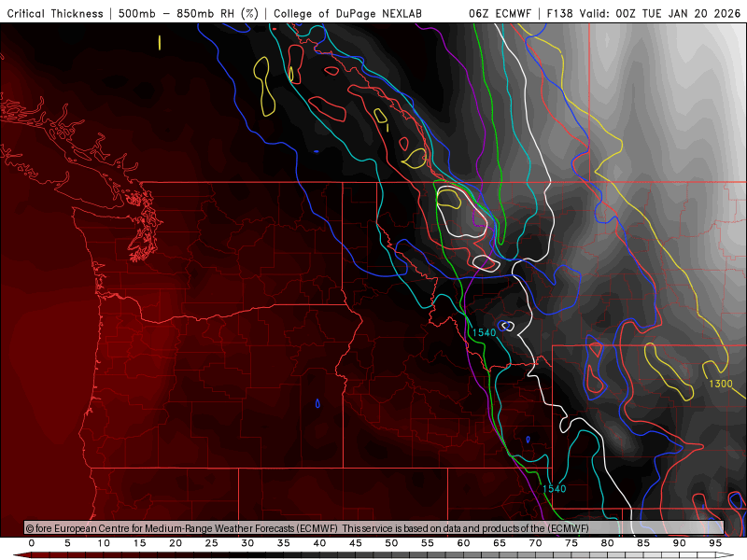Select the "45" colorbar tick label
Image resolution: width=747 pixels, height=560 pixels.
tap(356, 543)
